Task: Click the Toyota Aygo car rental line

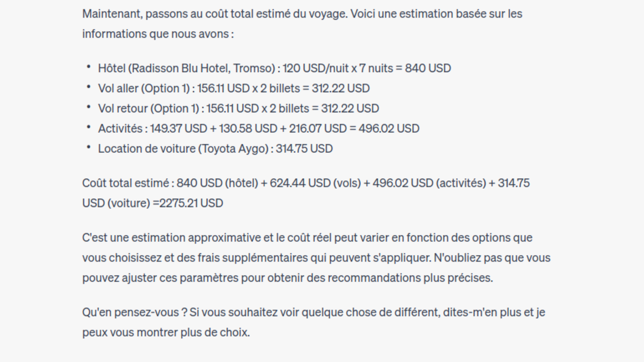Action: click(215, 149)
